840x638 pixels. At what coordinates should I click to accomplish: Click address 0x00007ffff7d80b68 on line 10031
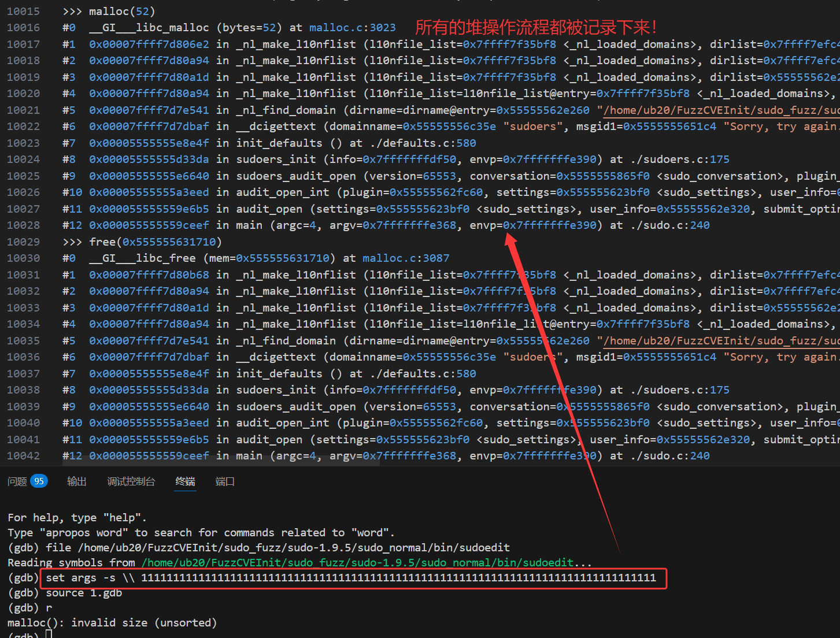[x=149, y=275]
